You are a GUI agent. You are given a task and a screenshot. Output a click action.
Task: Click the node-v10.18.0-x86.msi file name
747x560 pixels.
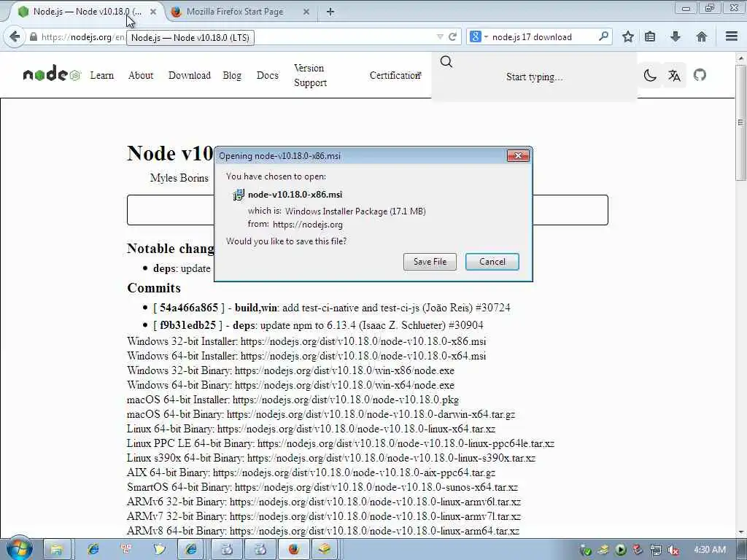pyautogui.click(x=295, y=194)
